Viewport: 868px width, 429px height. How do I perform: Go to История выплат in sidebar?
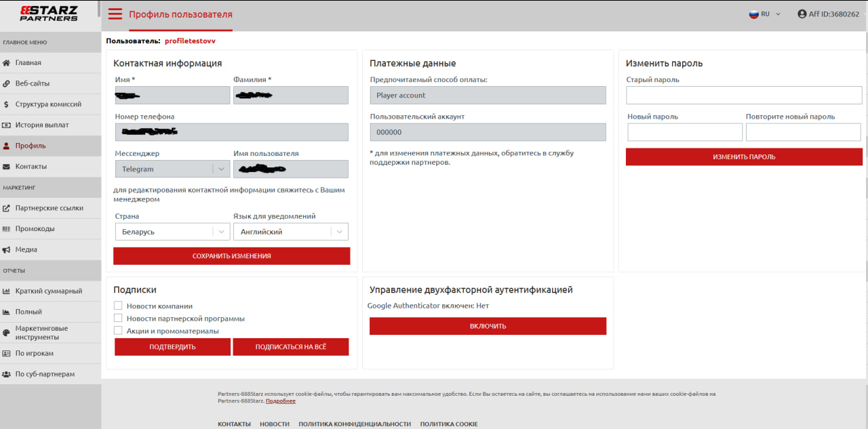coord(42,125)
